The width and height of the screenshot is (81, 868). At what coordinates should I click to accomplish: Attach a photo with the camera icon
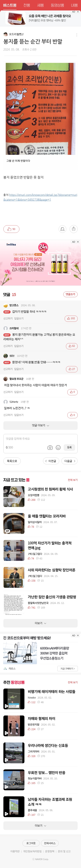50,447
